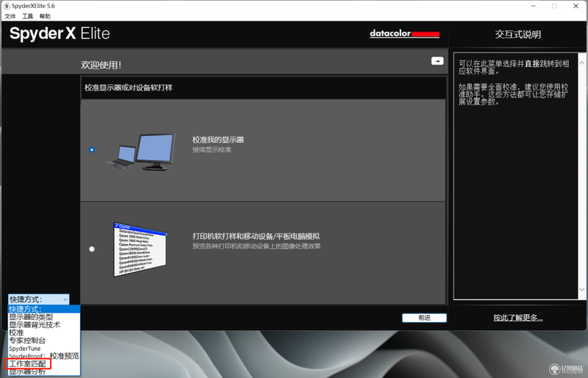Open the 帮助 menu

coord(45,16)
